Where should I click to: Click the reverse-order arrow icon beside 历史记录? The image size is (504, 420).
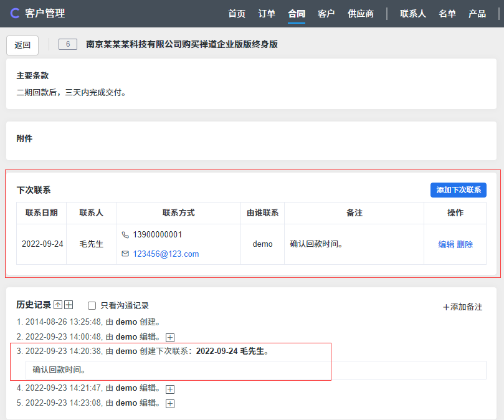tap(58, 305)
